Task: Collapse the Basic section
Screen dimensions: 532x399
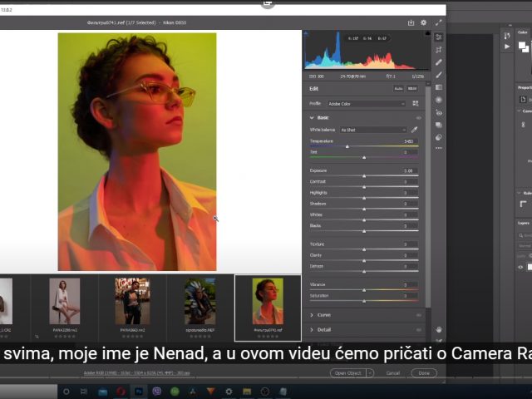Action: coord(312,118)
